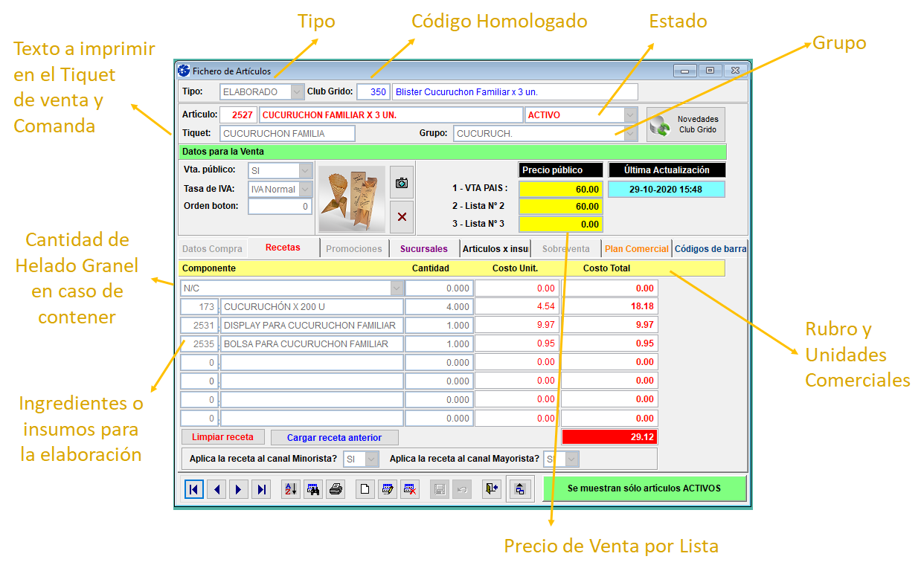
Task: Click the Novedades Club Grido button
Action: (x=685, y=125)
